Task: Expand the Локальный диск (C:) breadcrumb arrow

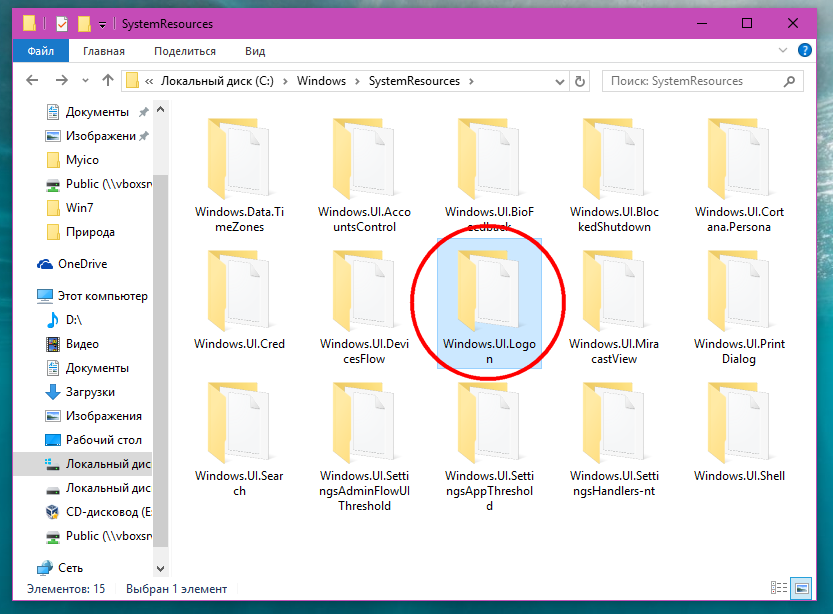Action: click(285, 81)
